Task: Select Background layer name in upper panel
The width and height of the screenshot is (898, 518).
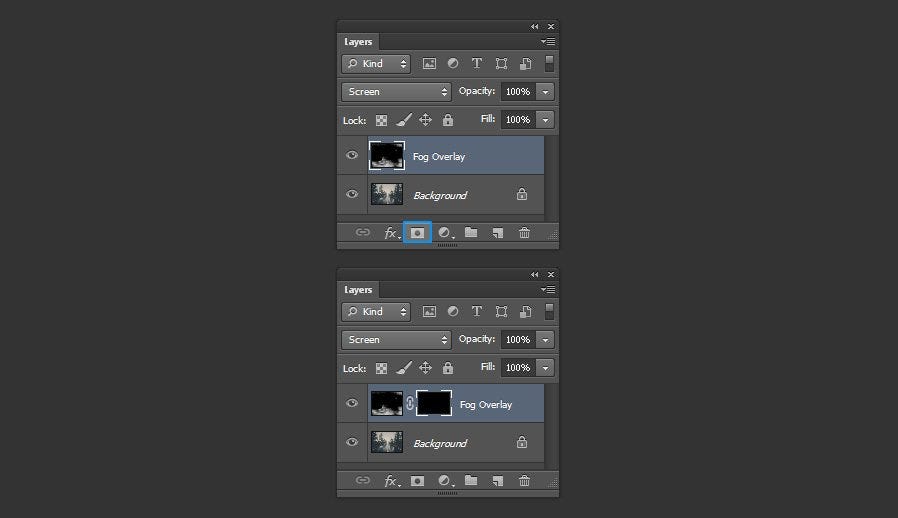Action: pyautogui.click(x=440, y=195)
